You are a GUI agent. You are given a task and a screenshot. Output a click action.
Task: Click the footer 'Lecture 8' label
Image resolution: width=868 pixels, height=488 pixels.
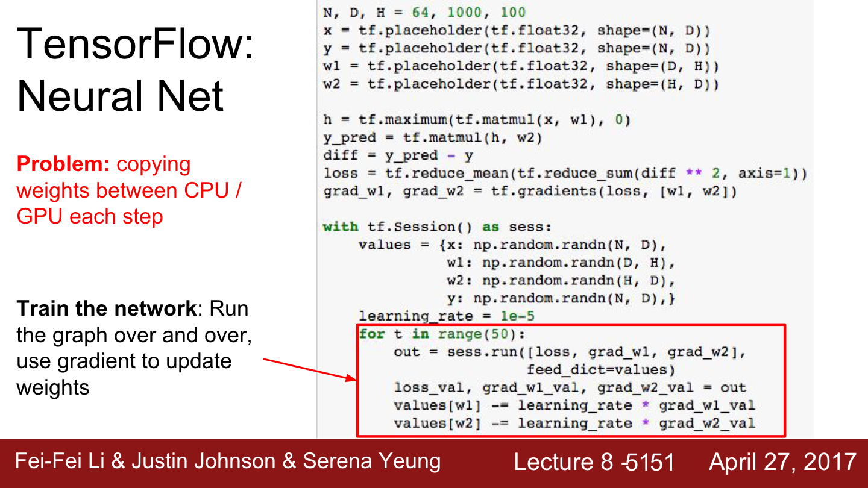coord(564,463)
